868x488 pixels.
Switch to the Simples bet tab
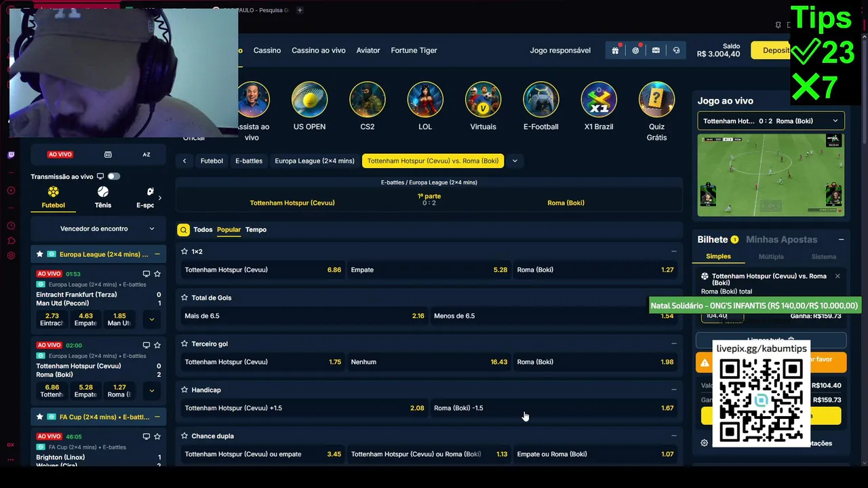[718, 256]
